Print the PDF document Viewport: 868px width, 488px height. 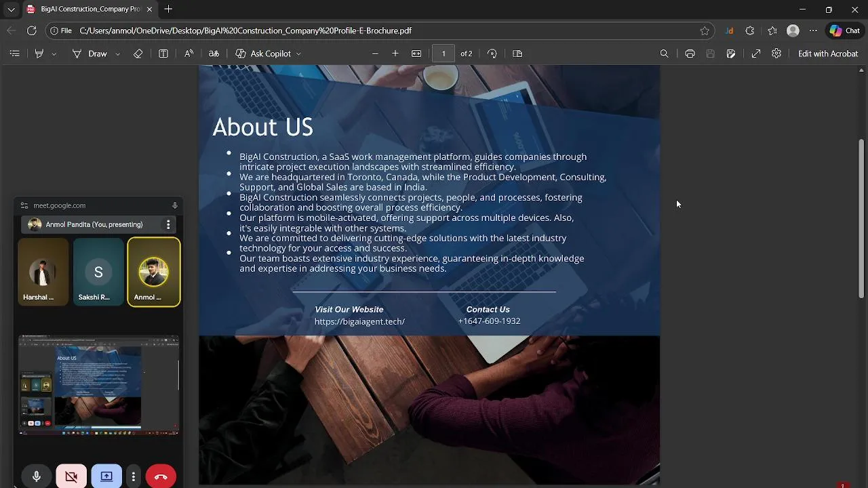tap(690, 54)
